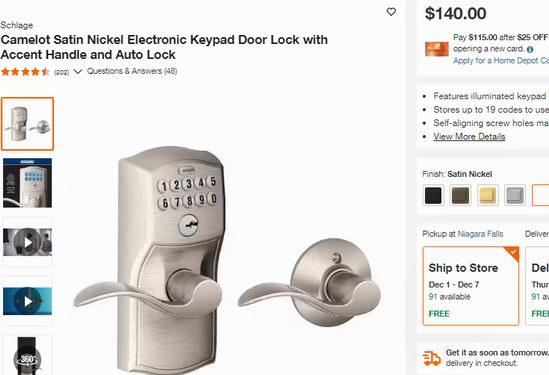Click the orange star rating

click(x=25, y=72)
